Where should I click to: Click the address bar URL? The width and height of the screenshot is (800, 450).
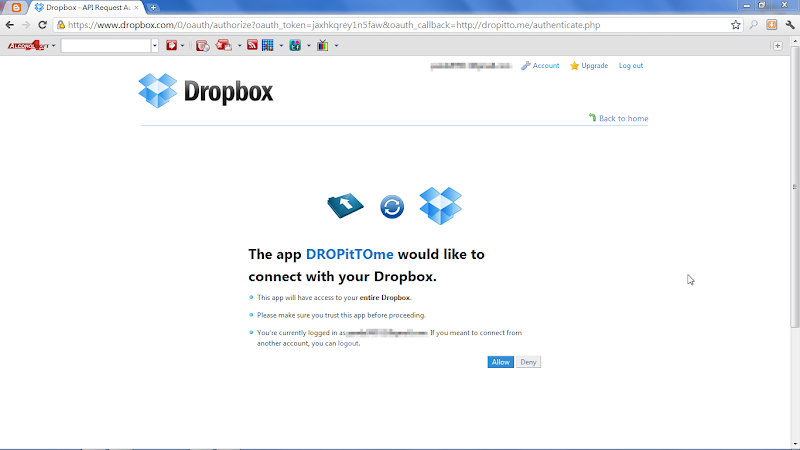click(334, 24)
